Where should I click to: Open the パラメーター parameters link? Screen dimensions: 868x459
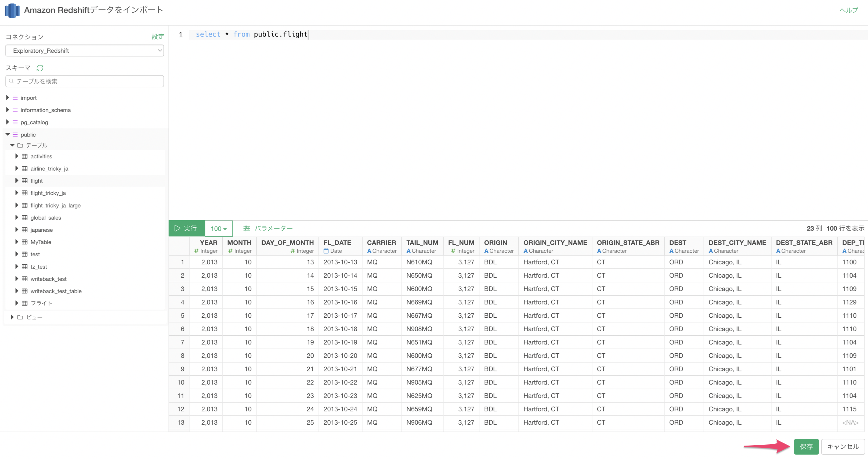(x=273, y=228)
